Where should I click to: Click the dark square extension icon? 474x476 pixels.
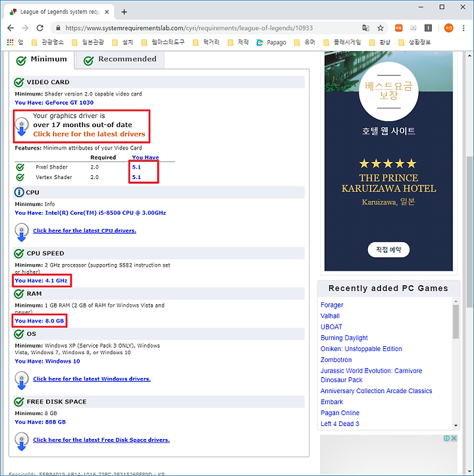pos(428,28)
